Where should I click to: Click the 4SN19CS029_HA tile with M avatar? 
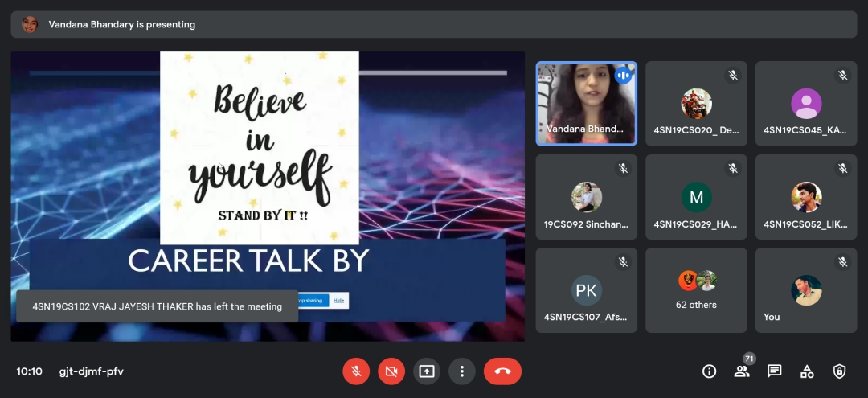[696, 197]
